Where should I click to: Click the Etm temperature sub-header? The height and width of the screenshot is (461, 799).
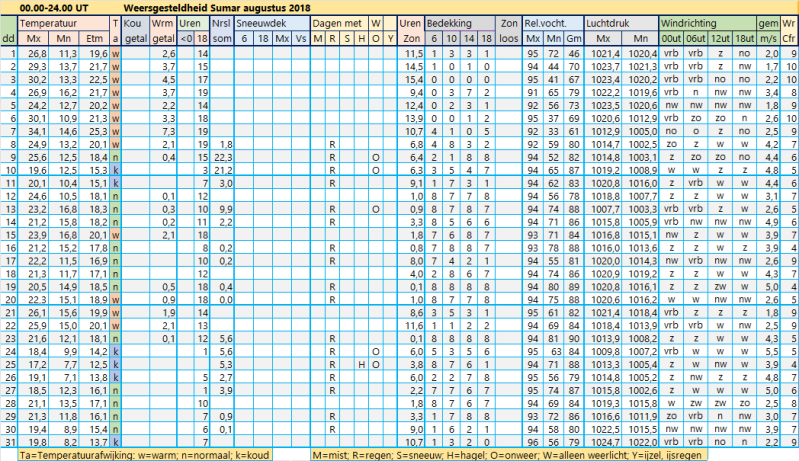[x=96, y=37]
